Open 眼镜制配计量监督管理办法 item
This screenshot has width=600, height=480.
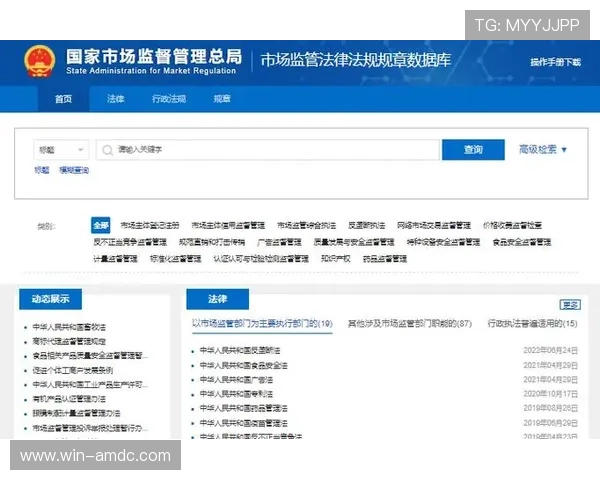pyautogui.click(x=77, y=413)
